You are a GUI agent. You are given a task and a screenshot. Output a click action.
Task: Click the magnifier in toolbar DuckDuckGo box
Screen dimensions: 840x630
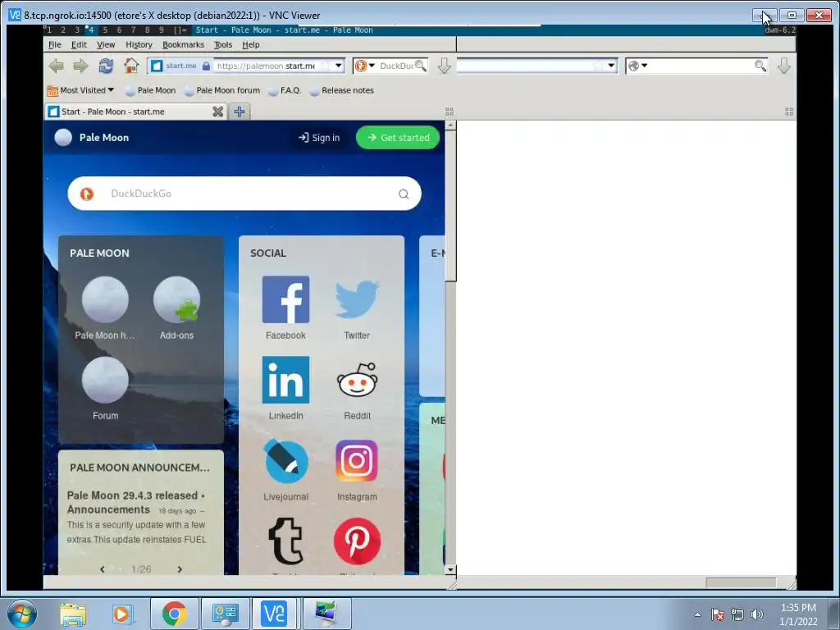coord(421,66)
